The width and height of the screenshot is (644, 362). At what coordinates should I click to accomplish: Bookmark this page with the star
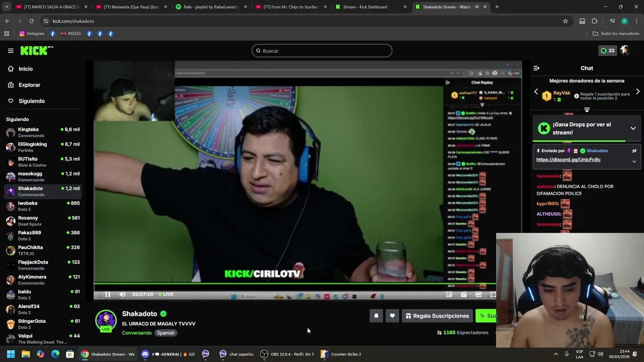click(x=566, y=21)
